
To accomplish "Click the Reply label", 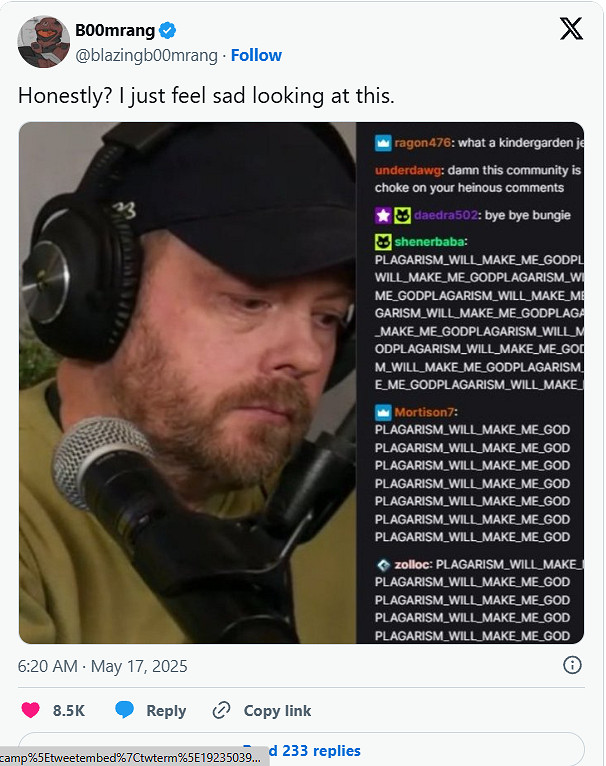I will (x=166, y=710).
